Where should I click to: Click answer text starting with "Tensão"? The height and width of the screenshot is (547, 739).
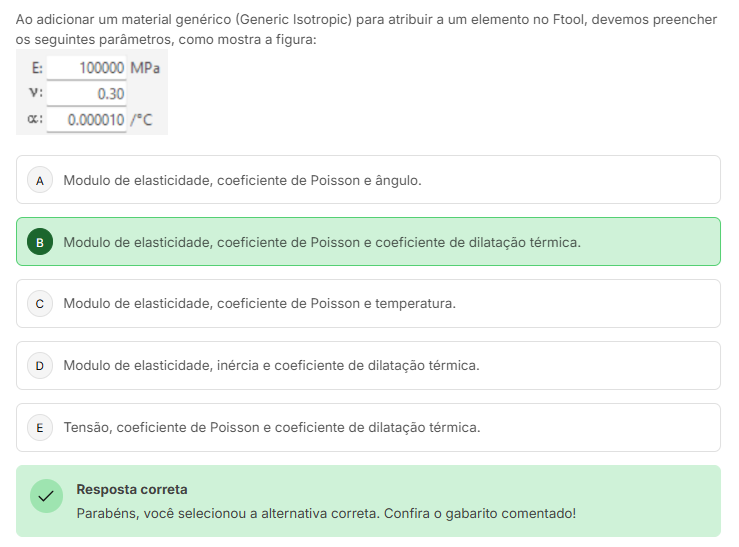pyautogui.click(x=271, y=428)
